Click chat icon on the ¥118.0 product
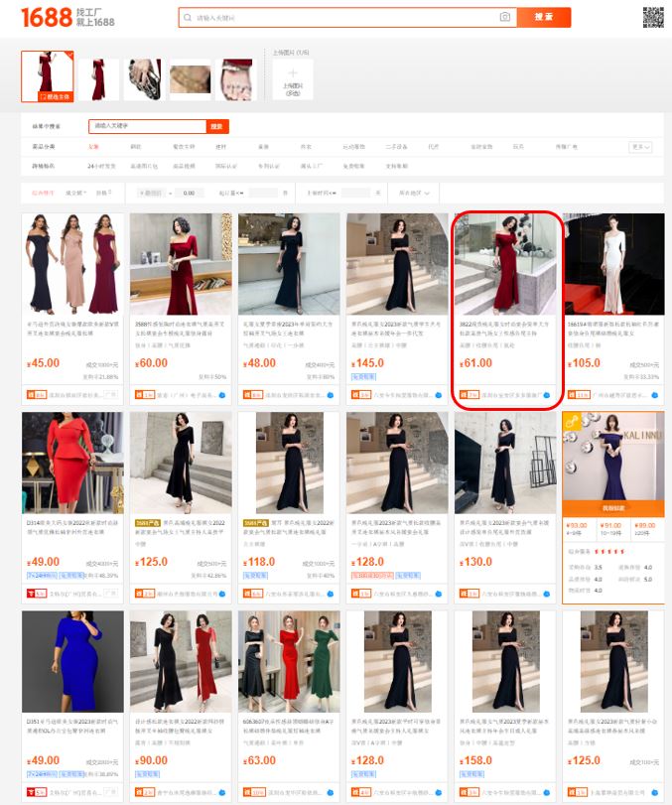The image size is (672, 805). (x=331, y=594)
